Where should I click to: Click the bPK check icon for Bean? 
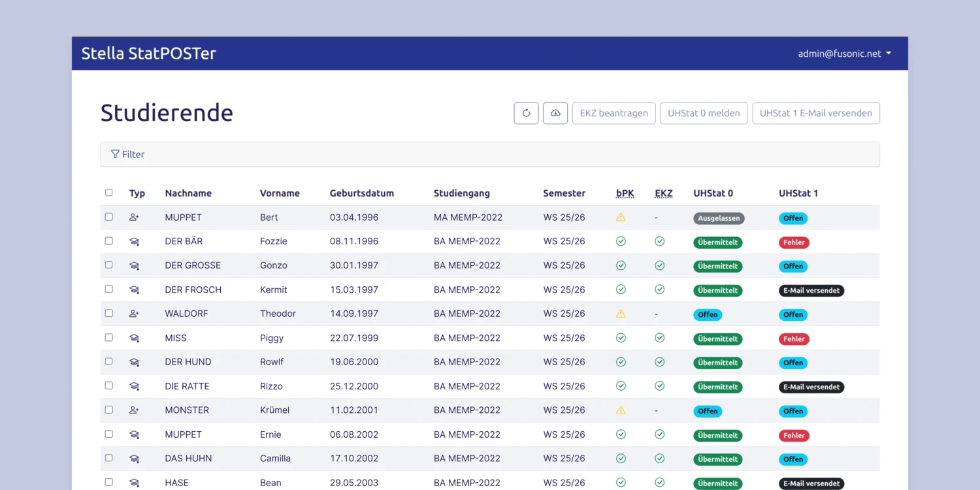pos(621,483)
